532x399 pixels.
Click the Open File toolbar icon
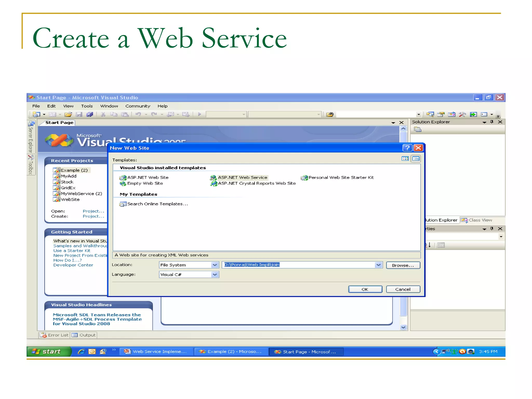tap(68, 114)
